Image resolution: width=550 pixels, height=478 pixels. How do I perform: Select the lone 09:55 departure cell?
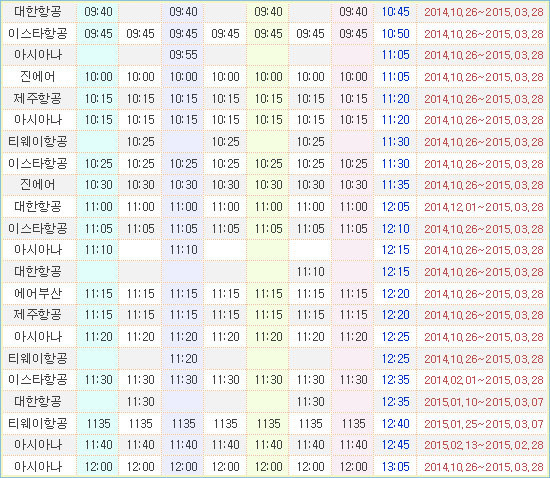point(183,55)
